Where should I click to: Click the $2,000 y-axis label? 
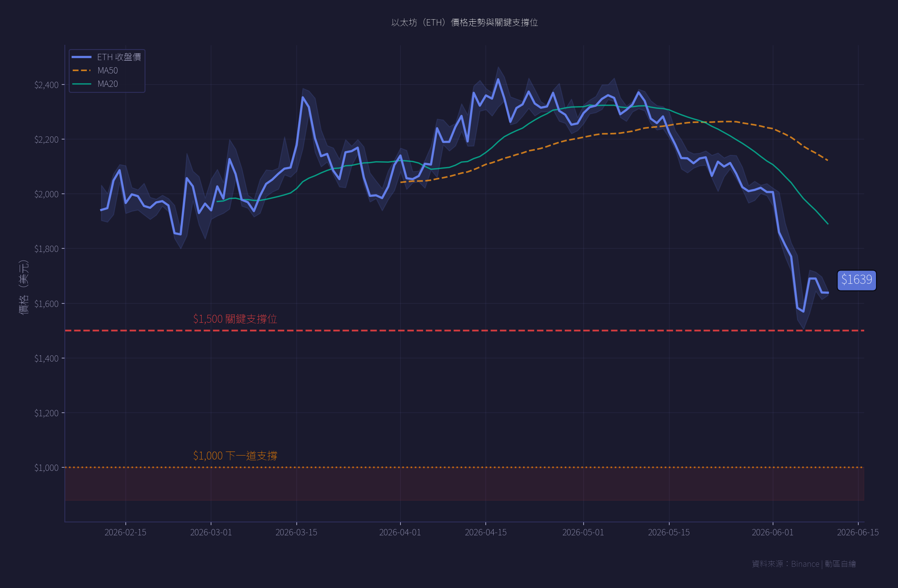pos(46,194)
